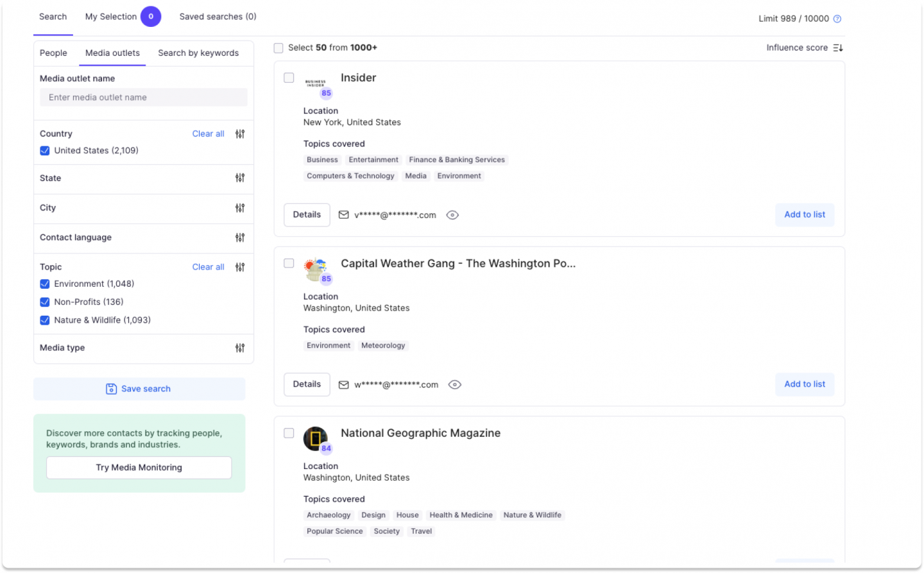Screen dimensions: 924x573
Task: Click the Business Insider logo
Action: pyautogui.click(x=315, y=83)
